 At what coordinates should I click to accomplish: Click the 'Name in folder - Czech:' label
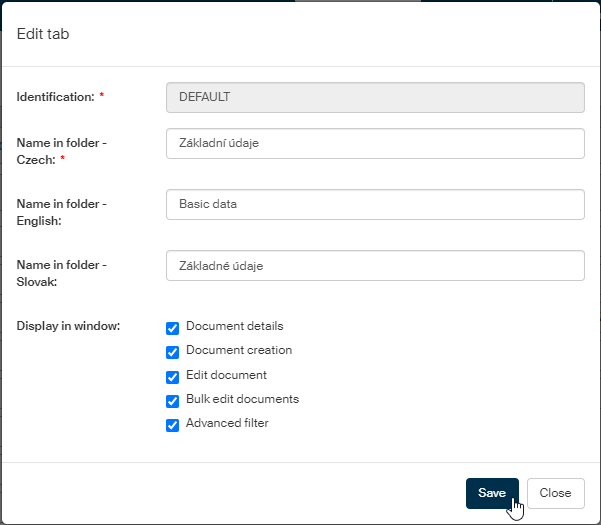tap(61, 151)
